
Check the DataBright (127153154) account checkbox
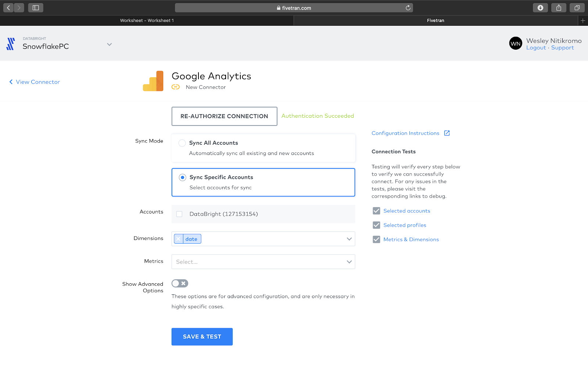pos(179,214)
